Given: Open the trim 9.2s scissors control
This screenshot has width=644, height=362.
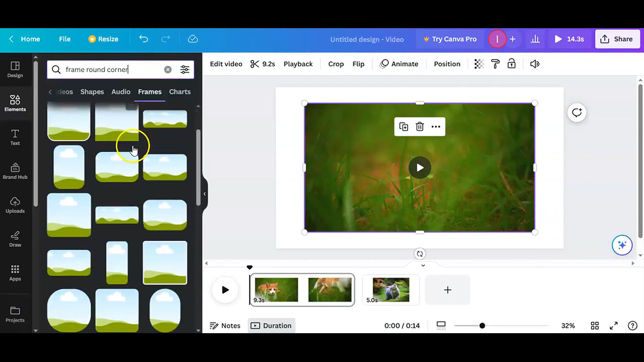Looking at the screenshot, I should coord(263,64).
